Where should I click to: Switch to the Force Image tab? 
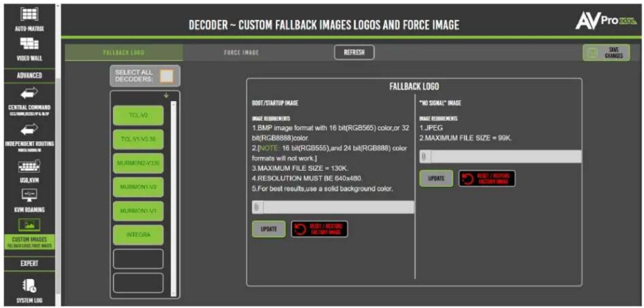coord(241,53)
